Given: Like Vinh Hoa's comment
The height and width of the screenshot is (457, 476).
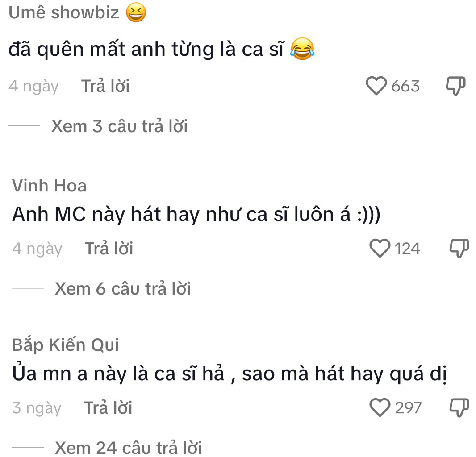Looking at the screenshot, I should click(x=380, y=249).
